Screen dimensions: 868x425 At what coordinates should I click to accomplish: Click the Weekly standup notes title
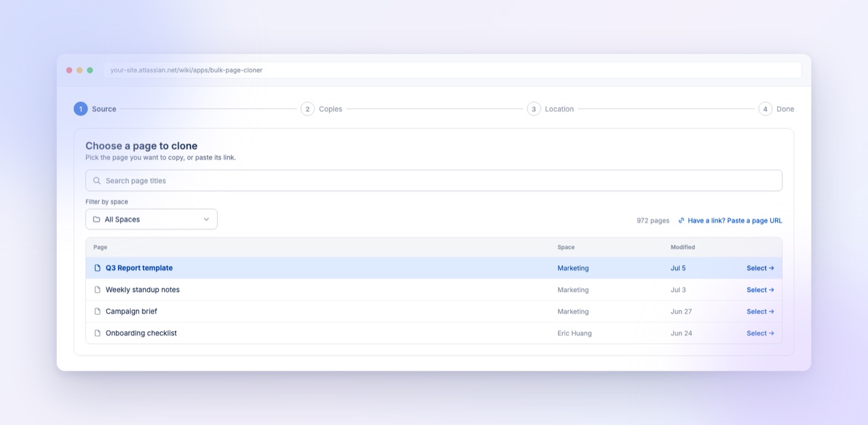142,290
